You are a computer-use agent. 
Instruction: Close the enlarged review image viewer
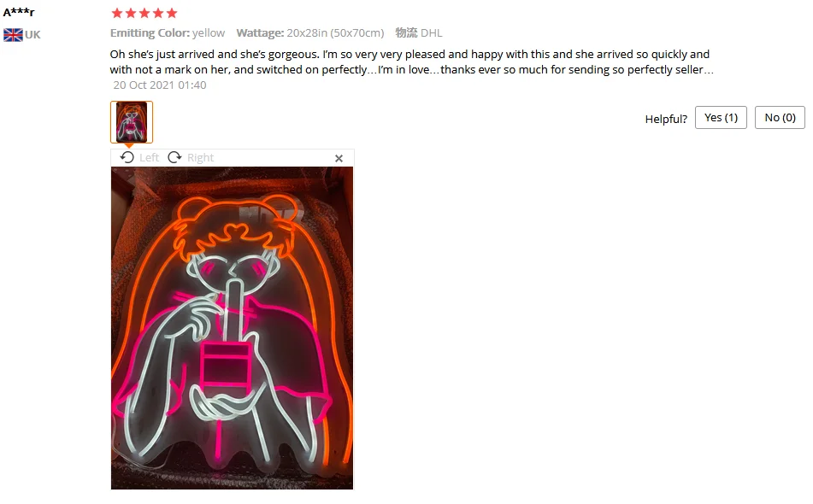point(339,158)
